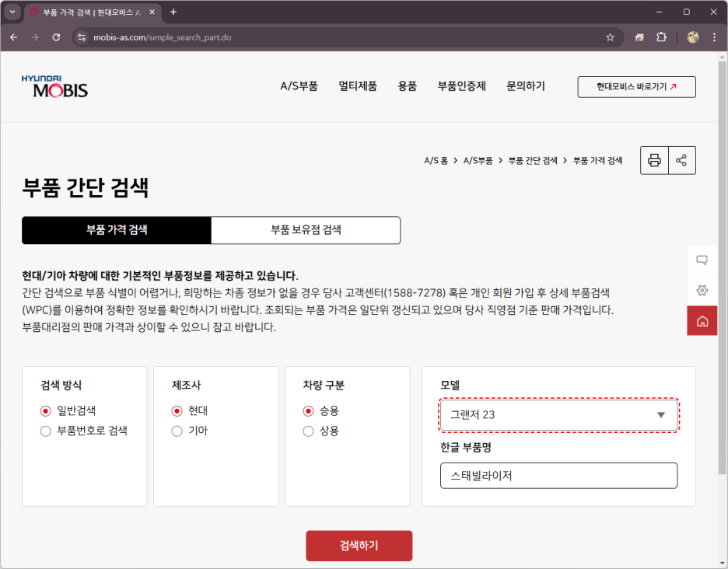Open the 멀티제품 menu
728x569 pixels.
pyautogui.click(x=358, y=86)
